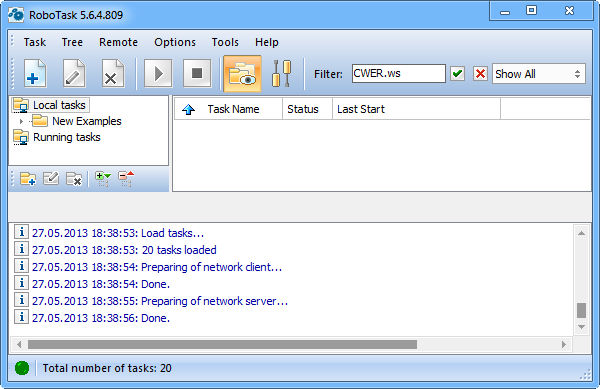
Task: Click the collapse all tree nodes icon
Action: click(x=126, y=179)
